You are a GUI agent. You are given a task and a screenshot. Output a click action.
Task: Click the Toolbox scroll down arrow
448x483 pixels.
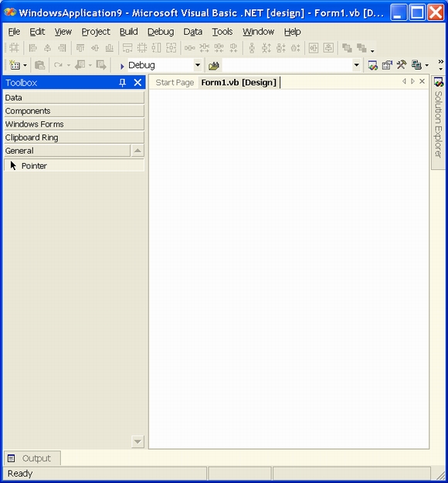click(x=137, y=442)
